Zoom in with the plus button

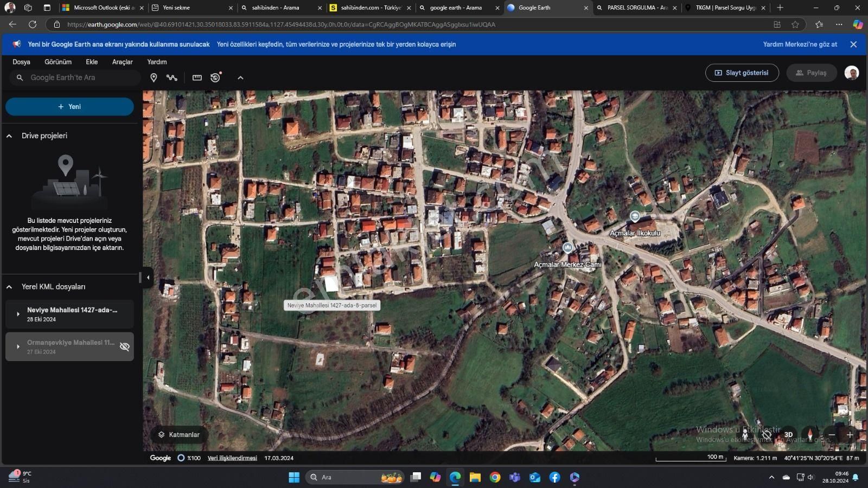point(850,435)
